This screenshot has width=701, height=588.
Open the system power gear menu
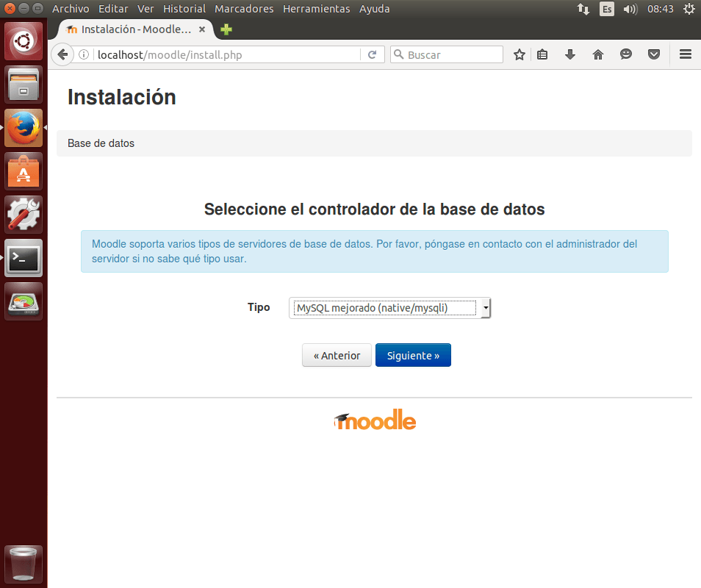689,9
